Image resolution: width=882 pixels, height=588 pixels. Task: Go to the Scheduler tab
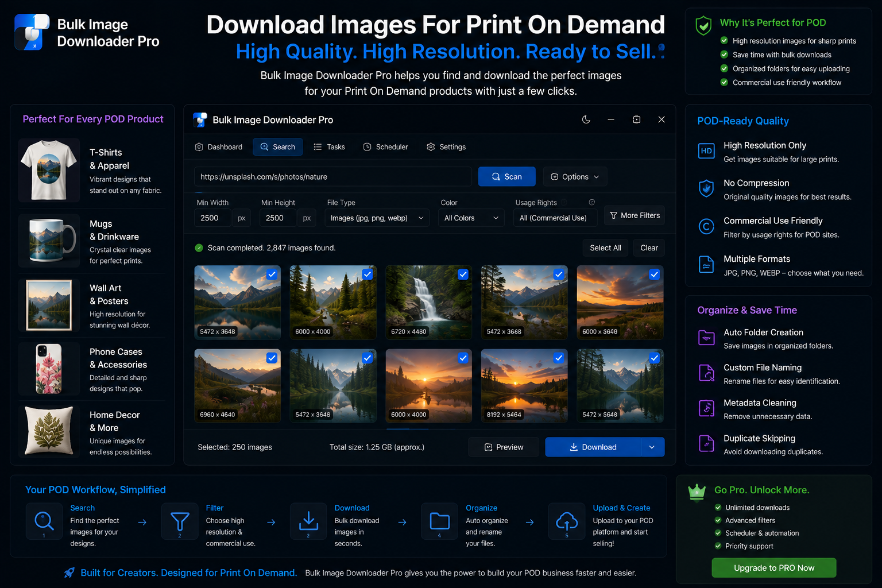pos(386,147)
